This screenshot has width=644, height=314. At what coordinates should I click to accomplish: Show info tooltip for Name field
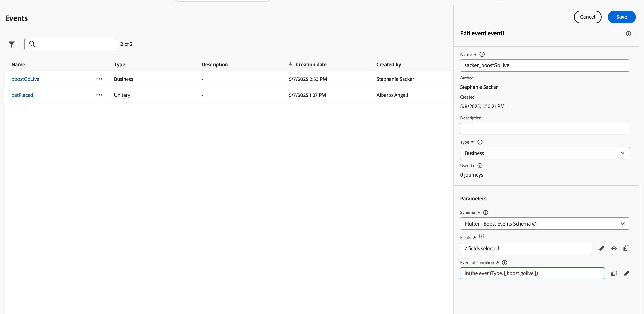tap(482, 54)
